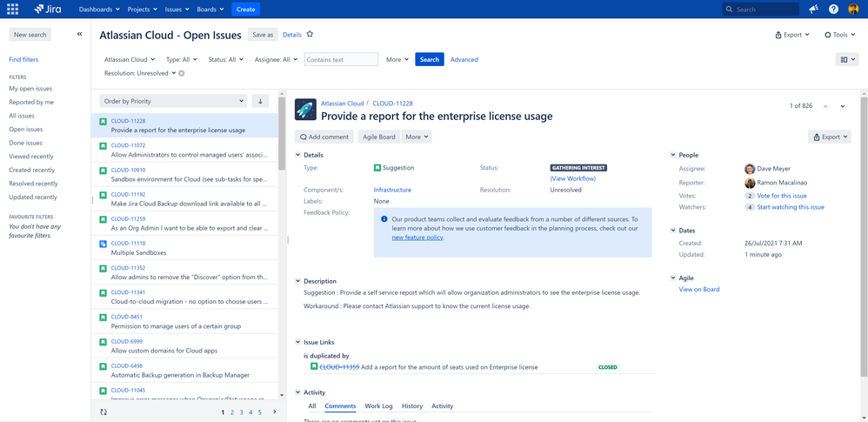Open the Atlassian Cloud project dropdown
This screenshot has width=868, height=422.
(130, 59)
